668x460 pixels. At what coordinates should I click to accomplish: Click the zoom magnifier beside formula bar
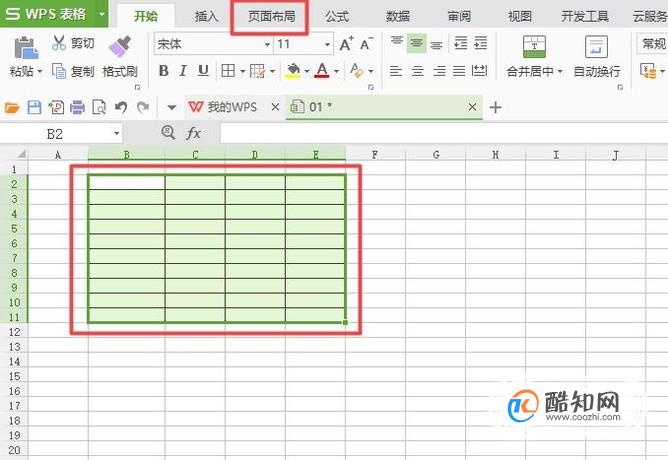pos(168,133)
